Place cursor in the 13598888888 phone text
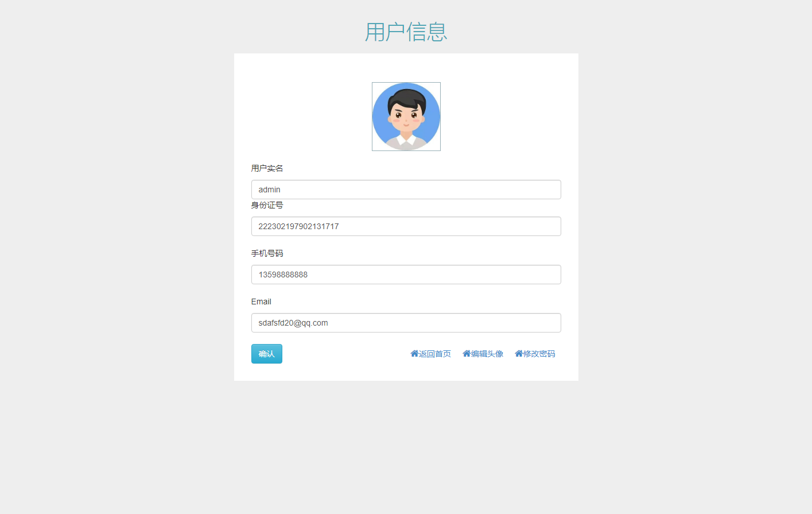 pyautogui.click(x=283, y=275)
